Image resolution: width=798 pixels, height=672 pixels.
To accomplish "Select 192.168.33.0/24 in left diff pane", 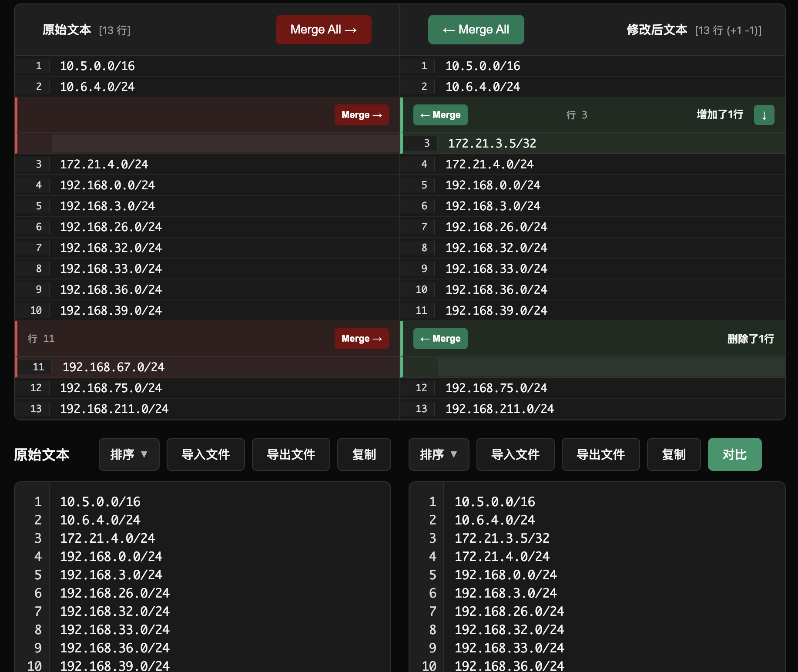I will [x=111, y=269].
